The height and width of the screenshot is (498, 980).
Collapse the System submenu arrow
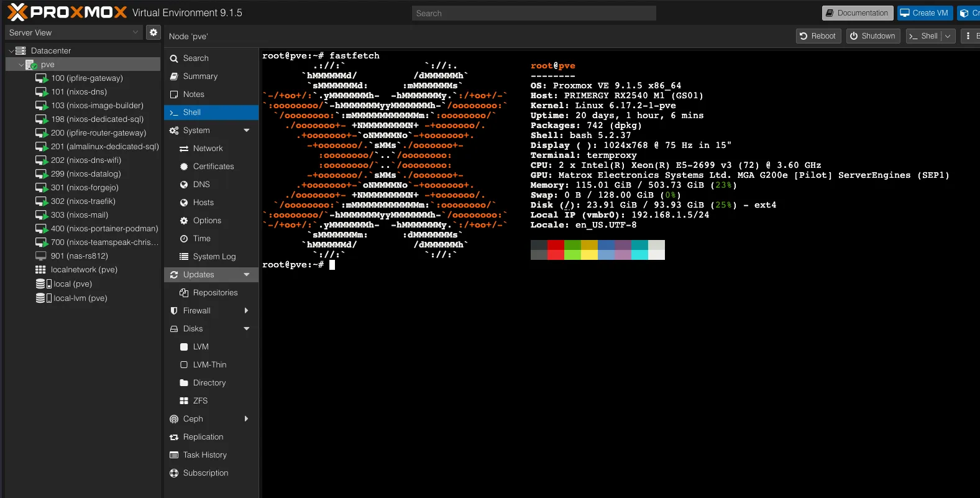[247, 131]
